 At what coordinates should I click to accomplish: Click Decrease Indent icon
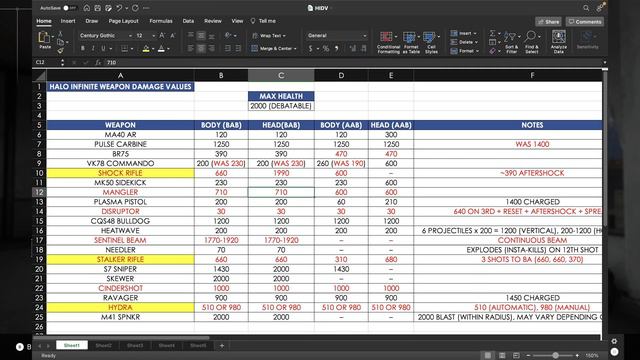228,49
